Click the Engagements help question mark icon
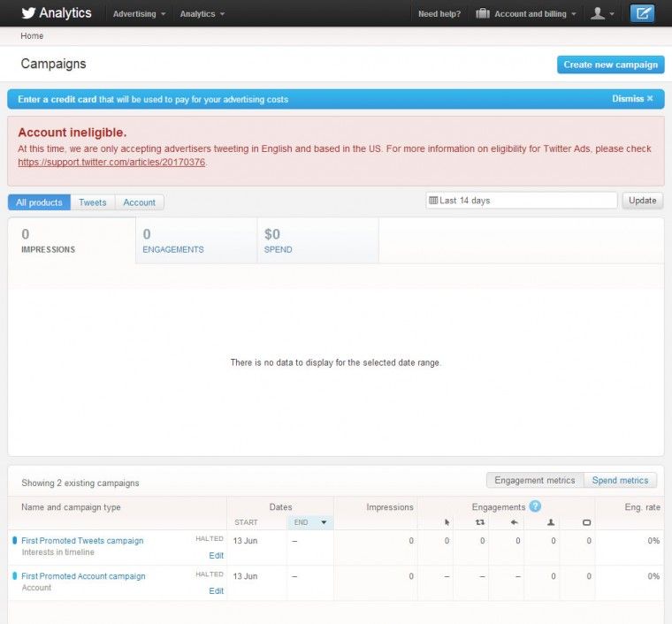The image size is (672, 624). [535, 506]
